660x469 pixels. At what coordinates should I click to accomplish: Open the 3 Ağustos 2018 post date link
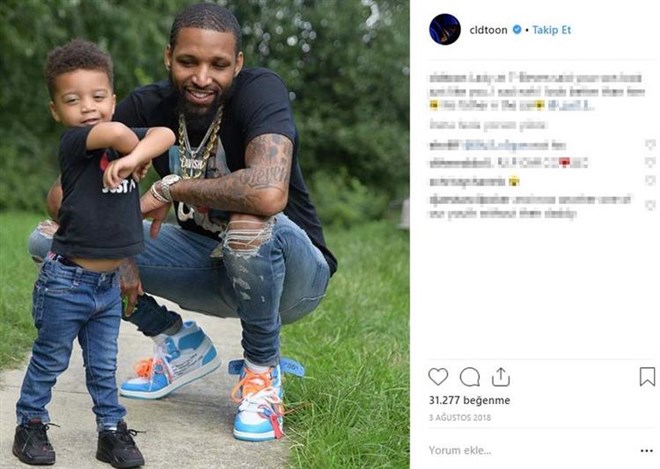click(x=460, y=418)
